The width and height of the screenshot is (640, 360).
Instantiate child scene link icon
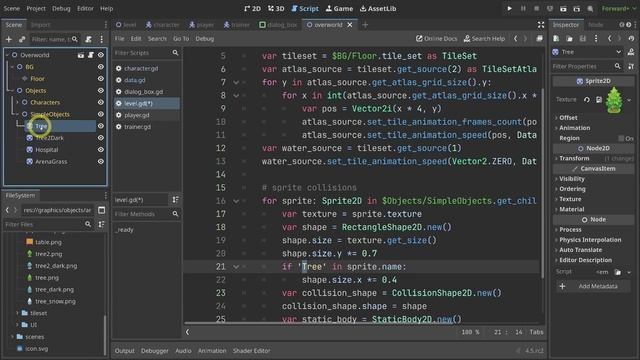tap(22, 39)
